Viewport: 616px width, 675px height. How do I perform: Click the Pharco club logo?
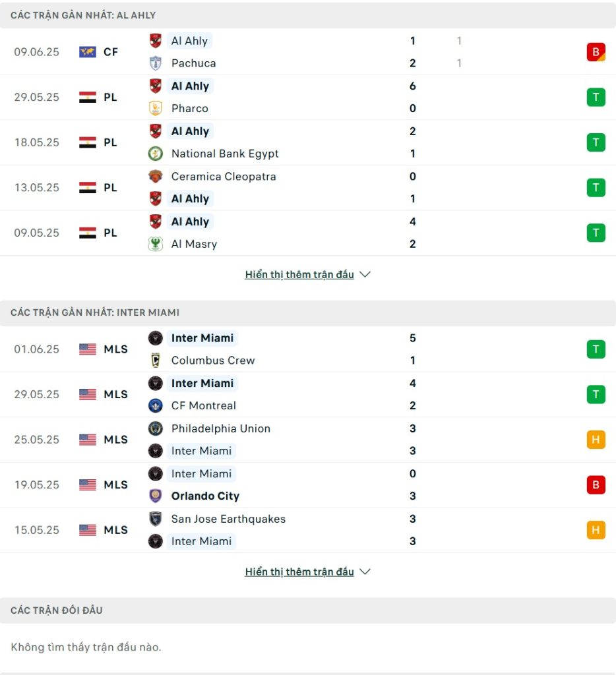coord(156,109)
